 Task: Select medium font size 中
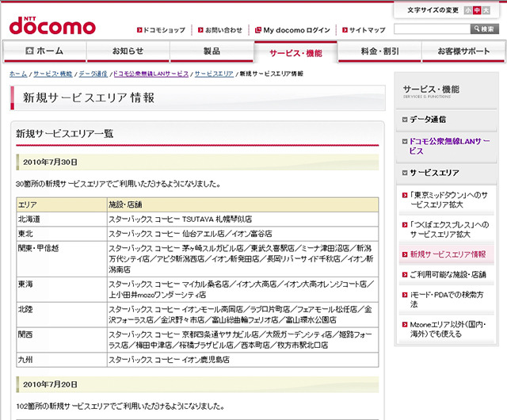pos(477,10)
